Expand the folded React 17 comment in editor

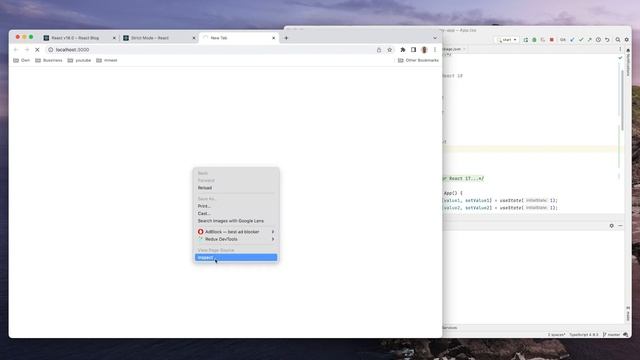[x=463, y=178]
